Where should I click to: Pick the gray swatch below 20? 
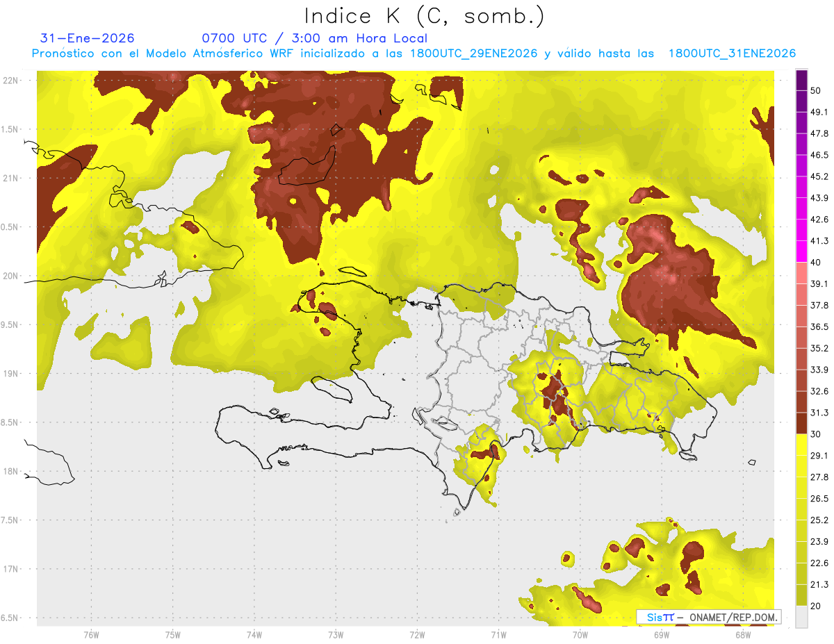801,617
